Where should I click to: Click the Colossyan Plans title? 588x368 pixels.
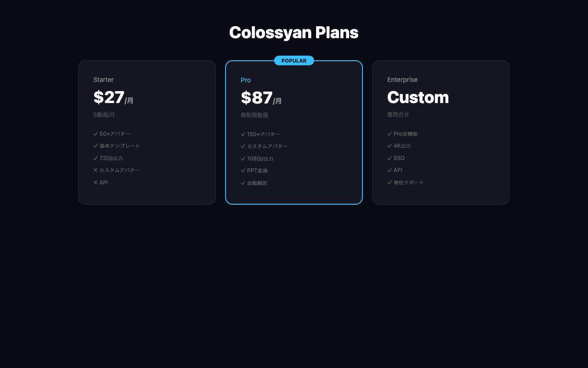coord(294,32)
